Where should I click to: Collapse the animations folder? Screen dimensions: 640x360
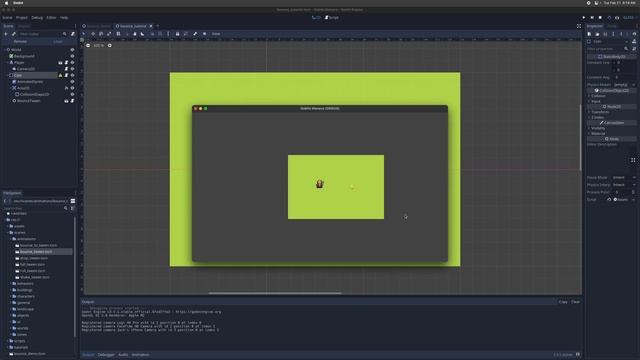(x=11, y=239)
